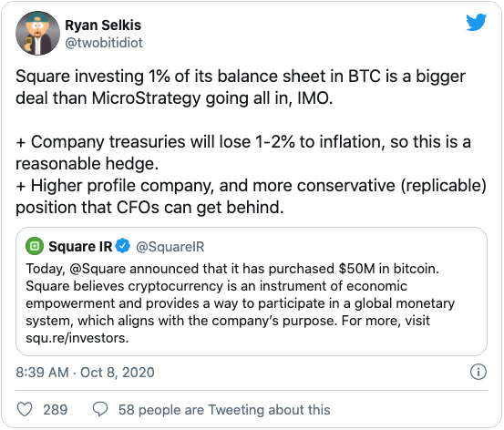Click the Square IR account name

click(x=80, y=247)
